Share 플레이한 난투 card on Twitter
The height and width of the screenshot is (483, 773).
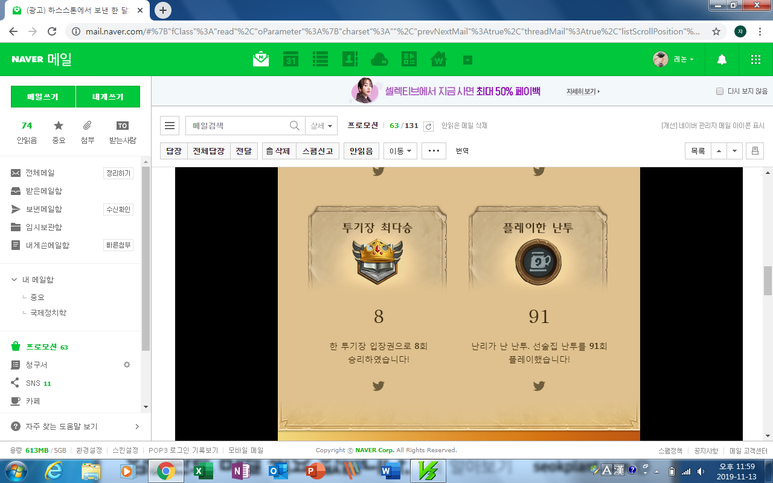point(539,385)
